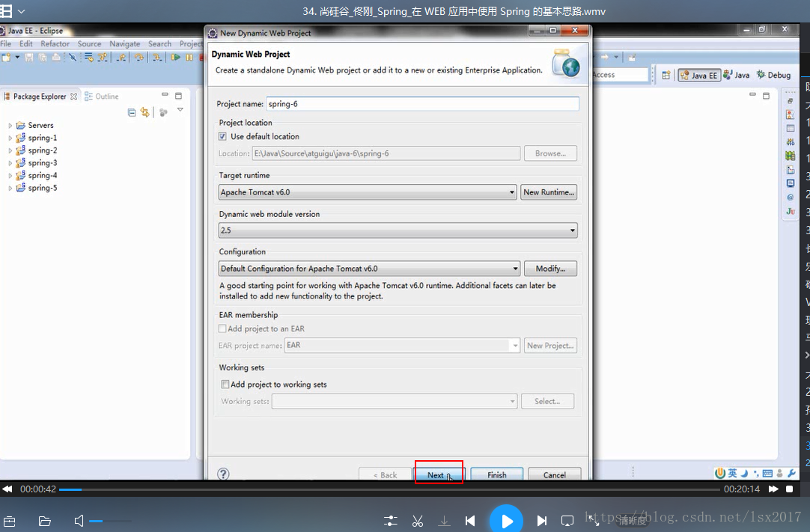The width and height of the screenshot is (810, 532).
Task: Click the Add project to an EAR checkbox
Action: coord(222,328)
